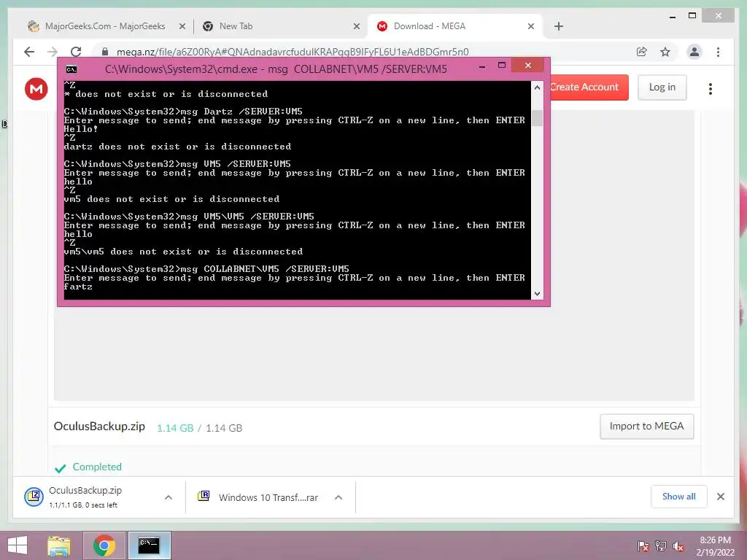Image resolution: width=747 pixels, height=560 pixels.
Task: Click the mega.nz URL field
Action: pyautogui.click(x=293, y=52)
